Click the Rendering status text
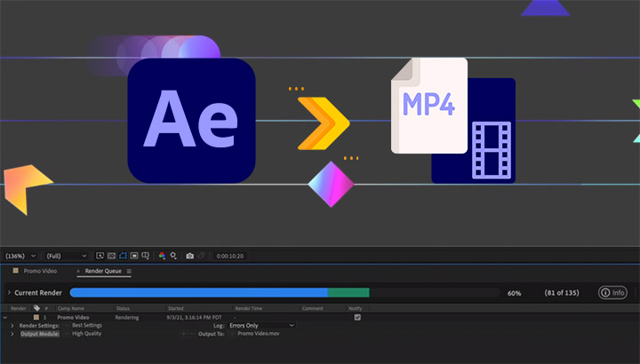640x364 pixels. (127, 317)
